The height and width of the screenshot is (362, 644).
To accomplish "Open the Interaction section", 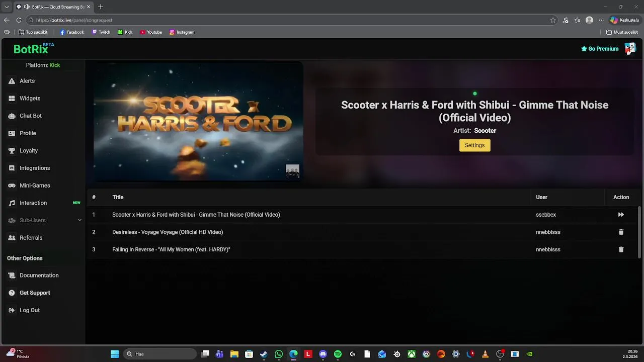I will 33,203.
